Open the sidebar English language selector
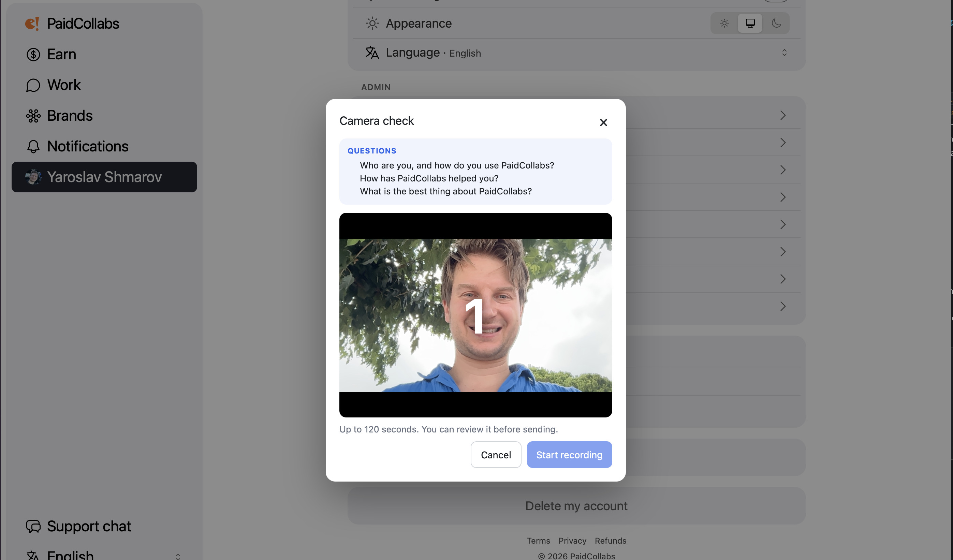Image resolution: width=953 pixels, height=560 pixels. pos(104,555)
